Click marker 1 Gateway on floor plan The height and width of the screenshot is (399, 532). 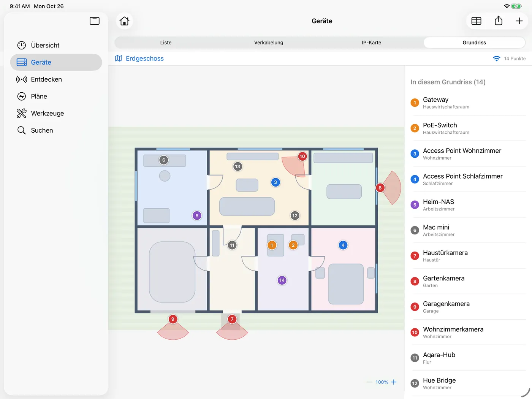click(272, 245)
